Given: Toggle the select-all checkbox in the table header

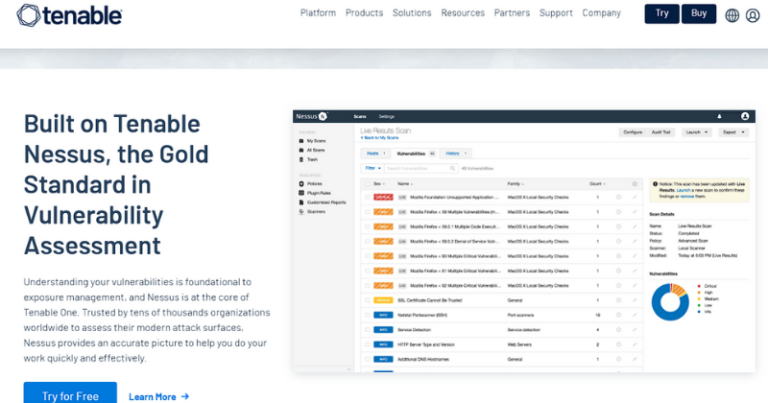Looking at the screenshot, I should pos(367,184).
